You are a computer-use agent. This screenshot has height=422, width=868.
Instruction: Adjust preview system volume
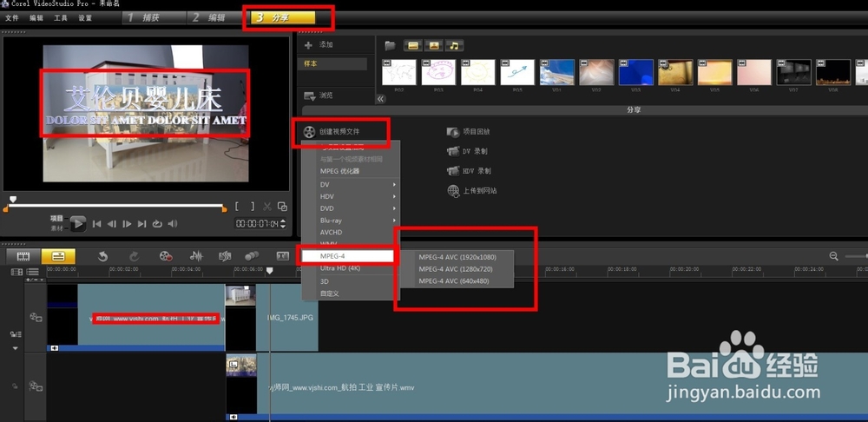point(173,224)
